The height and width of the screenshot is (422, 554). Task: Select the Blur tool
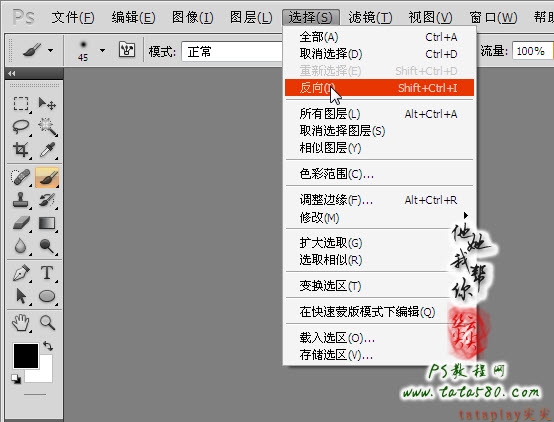pyautogui.click(x=21, y=246)
